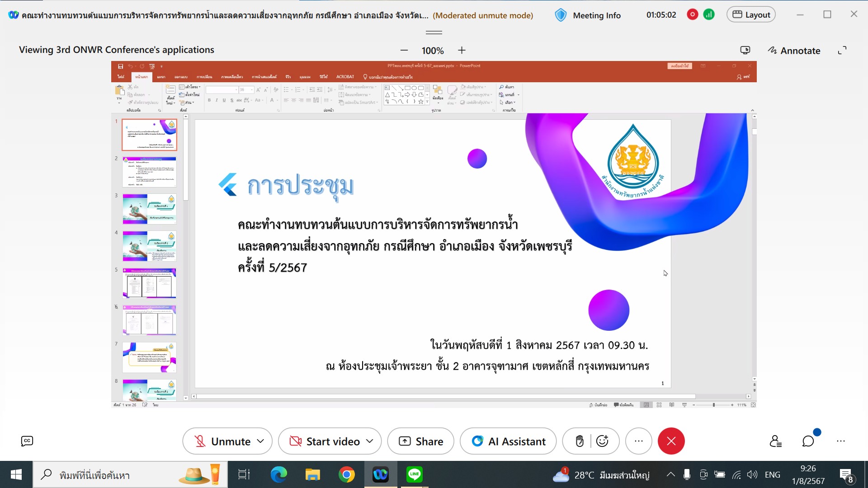Screen dimensions: 868x488
Task: Click the Webex logo in title bar
Action: [x=14, y=15]
